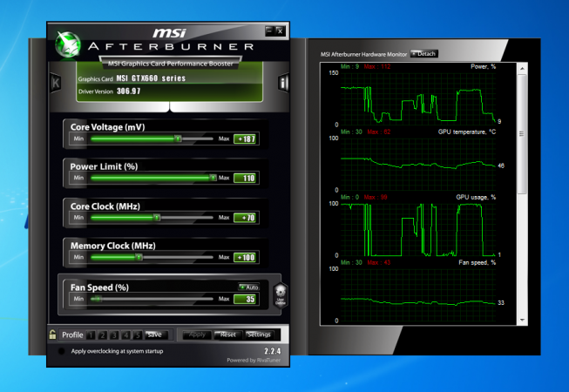Viewport: 569px width, 392px height.
Task: Click the Driver Version 306.97 text
Action: tap(109, 91)
